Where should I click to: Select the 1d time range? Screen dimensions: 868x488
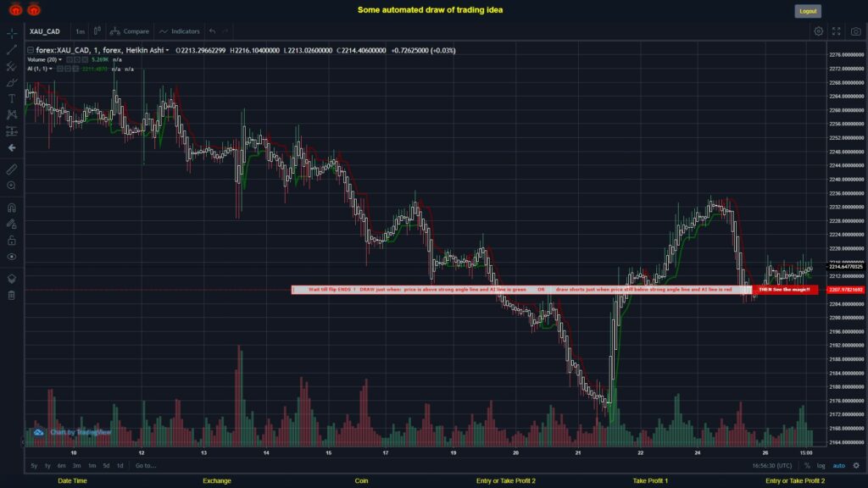[x=120, y=466]
